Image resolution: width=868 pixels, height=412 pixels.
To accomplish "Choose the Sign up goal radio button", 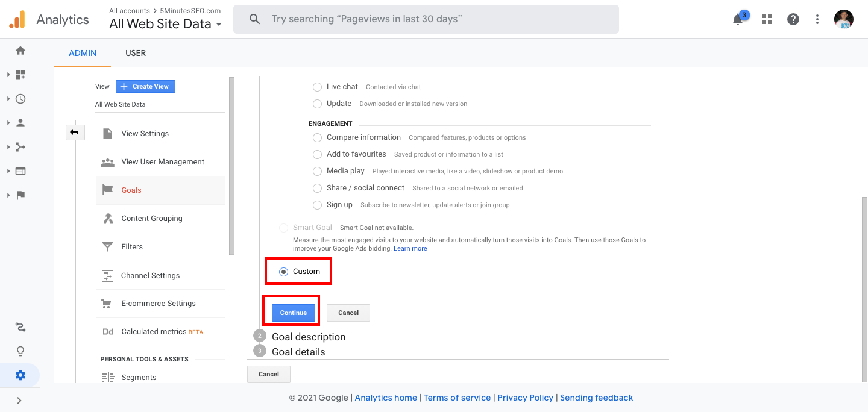I will [x=317, y=205].
